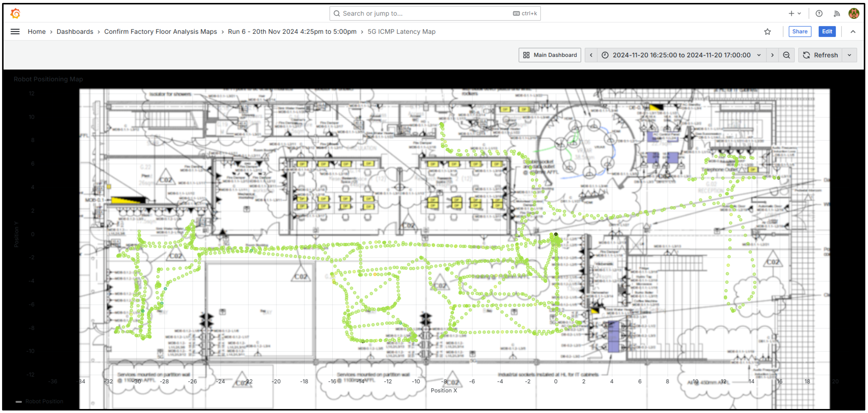Open the news feed RSS icon
Viewport: 868px width, 413px height.
click(x=836, y=13)
